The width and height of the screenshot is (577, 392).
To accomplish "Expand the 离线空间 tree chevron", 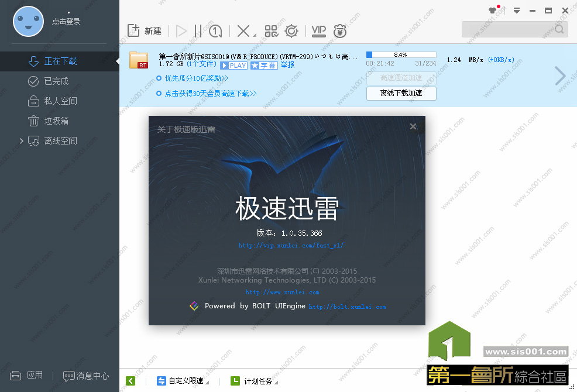I will pyautogui.click(x=21, y=140).
